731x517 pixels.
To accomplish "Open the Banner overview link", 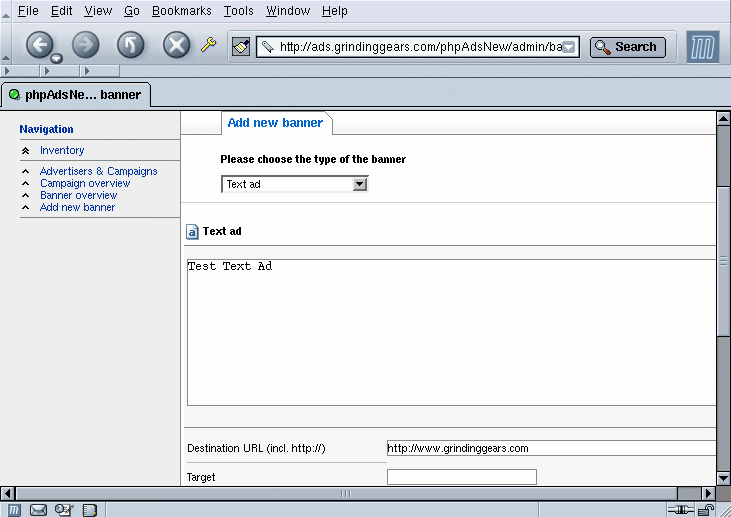I will coord(78,195).
